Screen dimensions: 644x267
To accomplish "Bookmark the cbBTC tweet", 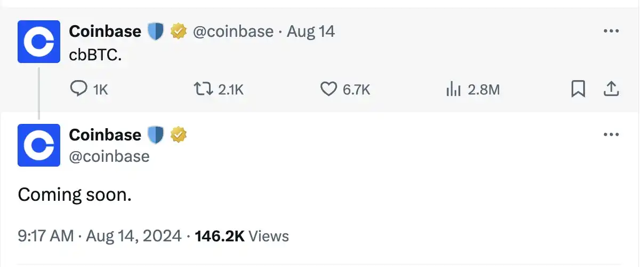I will [578, 89].
